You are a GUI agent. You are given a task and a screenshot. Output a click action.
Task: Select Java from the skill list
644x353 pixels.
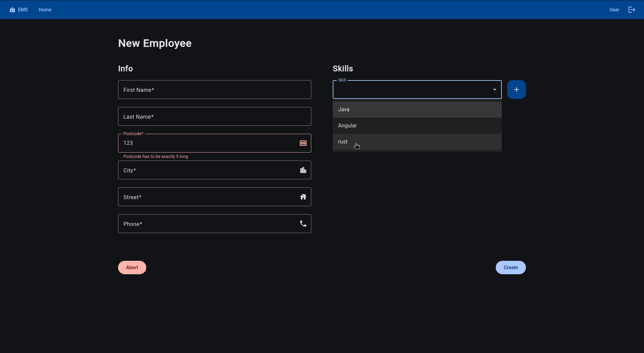(417, 110)
